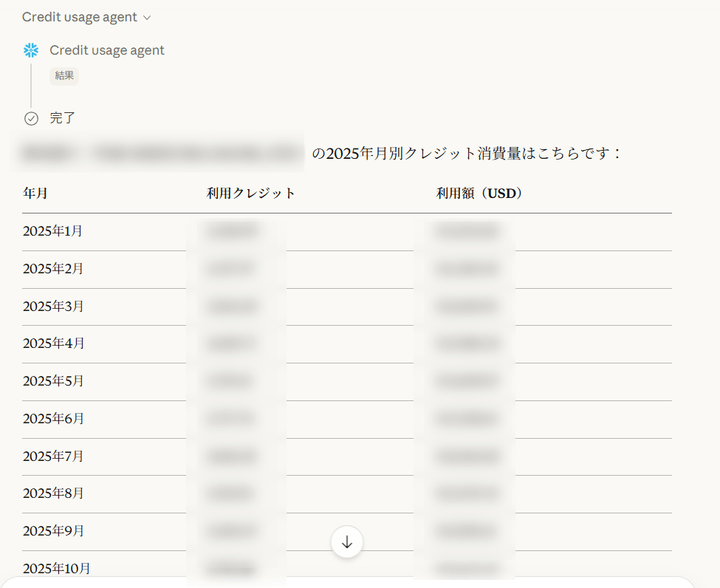The image size is (720, 588).
Task: Select the 2025年10月 row label
Action: (57, 569)
